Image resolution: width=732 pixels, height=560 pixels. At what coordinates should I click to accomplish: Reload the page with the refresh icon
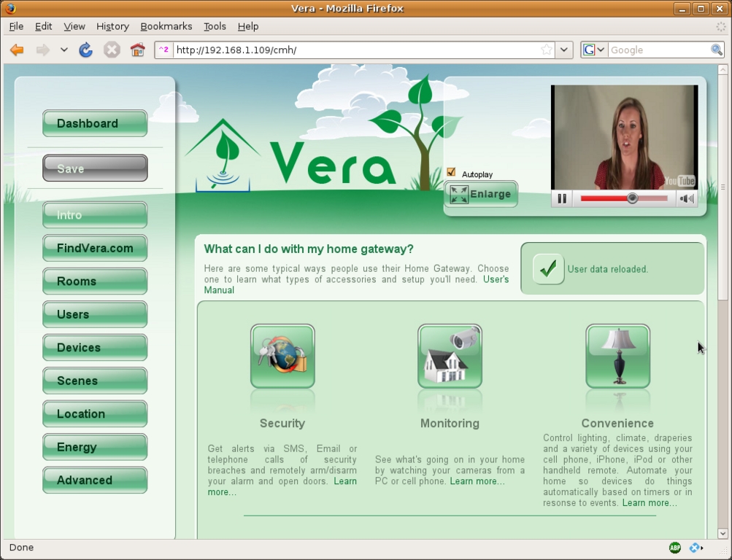[x=86, y=50]
